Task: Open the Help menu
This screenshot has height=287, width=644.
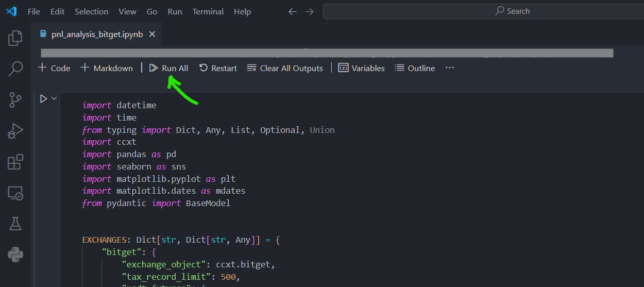Action: 242,11
